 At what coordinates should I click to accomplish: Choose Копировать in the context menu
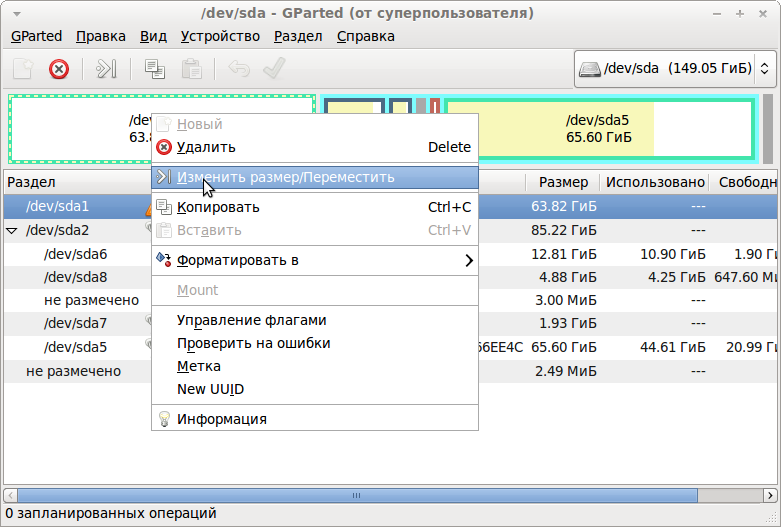pos(315,207)
